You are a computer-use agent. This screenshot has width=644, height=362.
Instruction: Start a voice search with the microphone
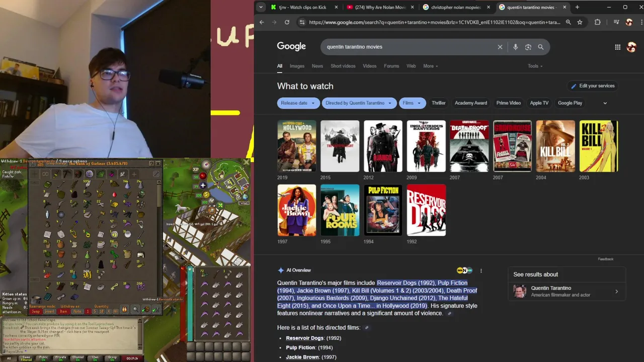[x=515, y=47]
